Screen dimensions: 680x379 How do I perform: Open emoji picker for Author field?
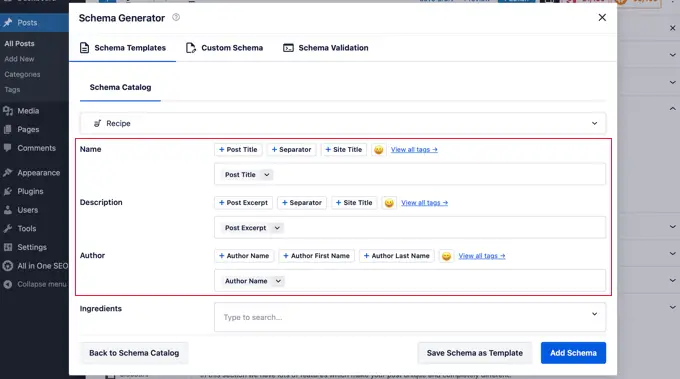446,256
